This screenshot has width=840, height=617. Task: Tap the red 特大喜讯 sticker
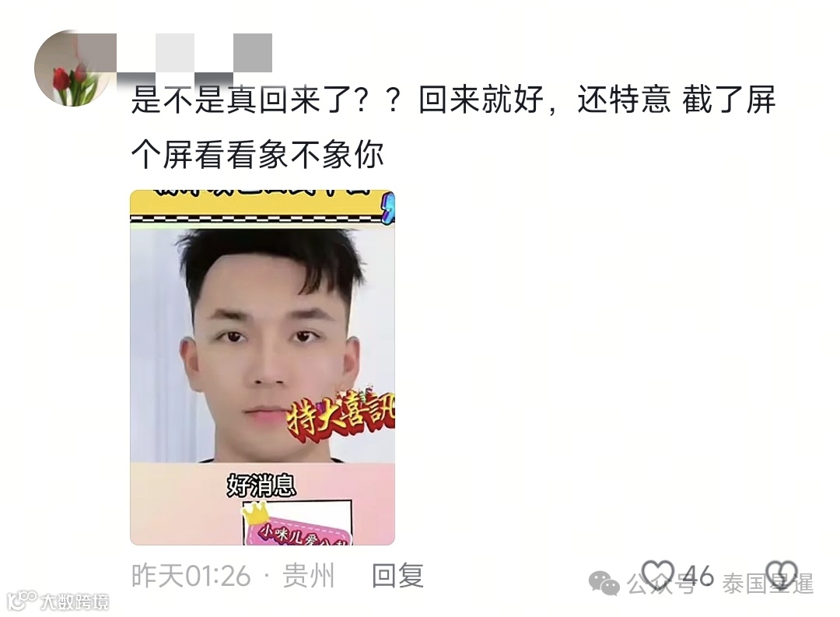341,415
